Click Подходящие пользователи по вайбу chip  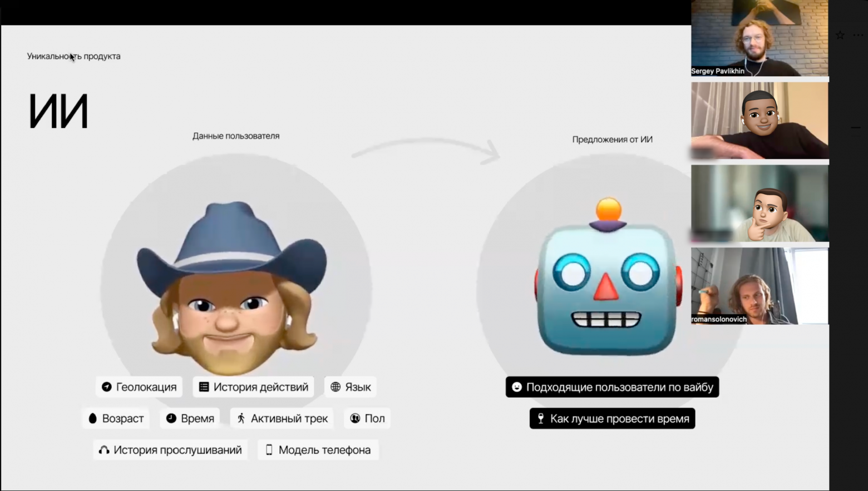point(612,387)
